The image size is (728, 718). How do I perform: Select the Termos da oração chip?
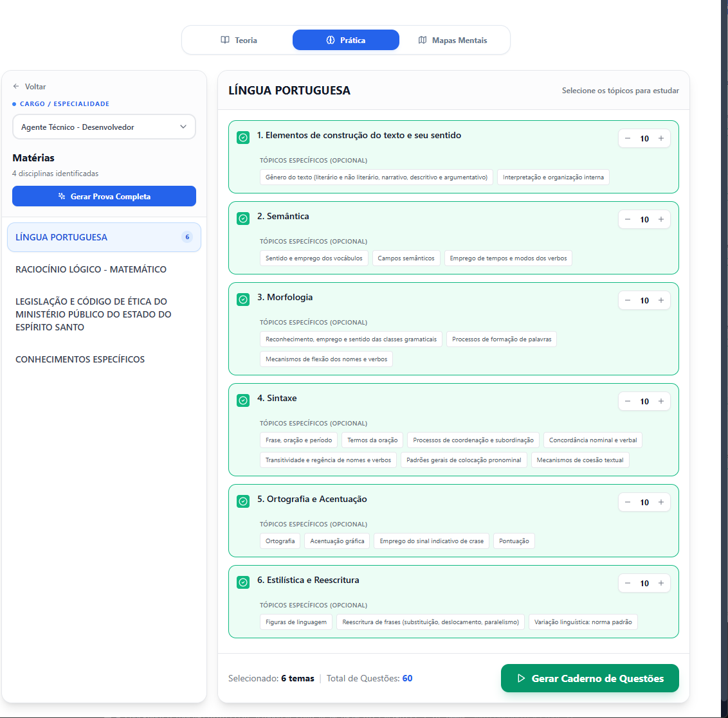[372, 440]
